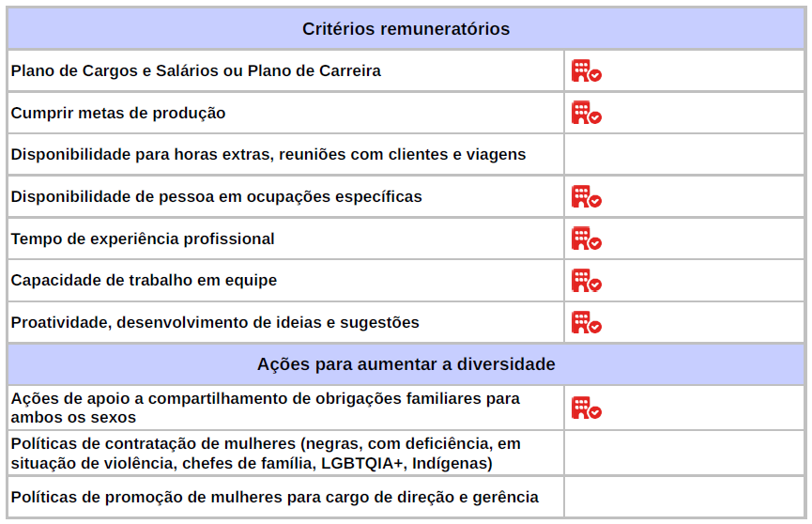Click the Tempo de experiência profissional label
812x524 pixels.
pos(143,239)
